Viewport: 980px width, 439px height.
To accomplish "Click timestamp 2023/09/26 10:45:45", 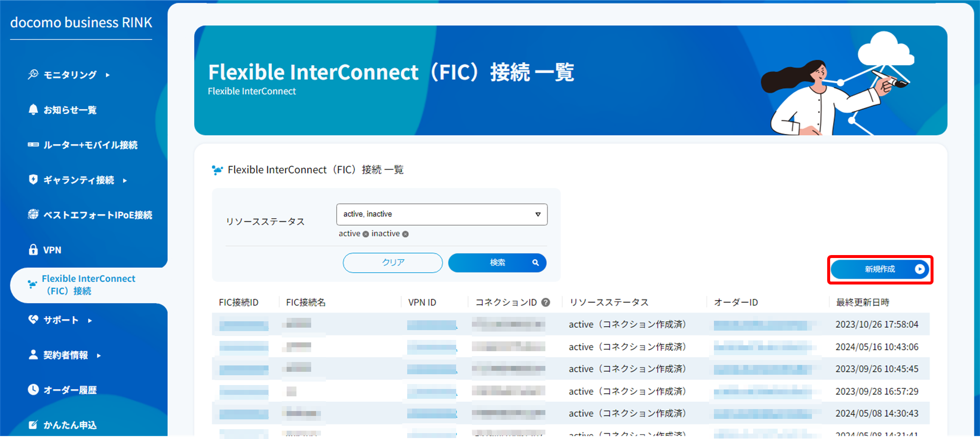I will tap(877, 369).
